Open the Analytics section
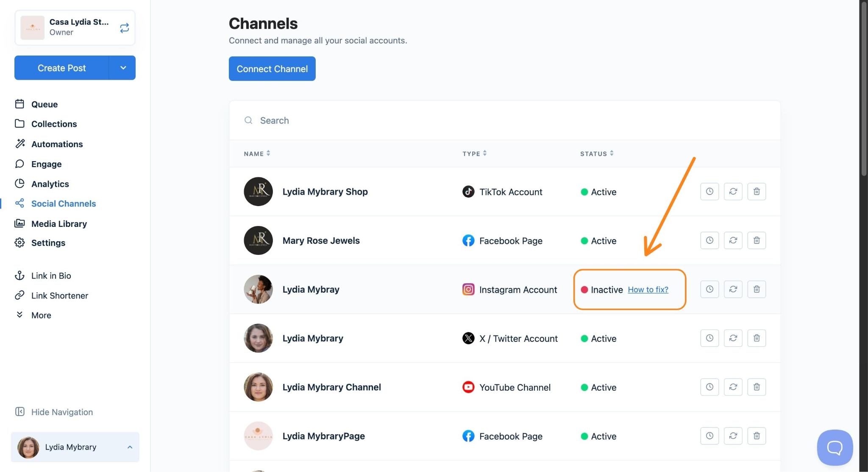The image size is (868, 472). click(x=50, y=184)
